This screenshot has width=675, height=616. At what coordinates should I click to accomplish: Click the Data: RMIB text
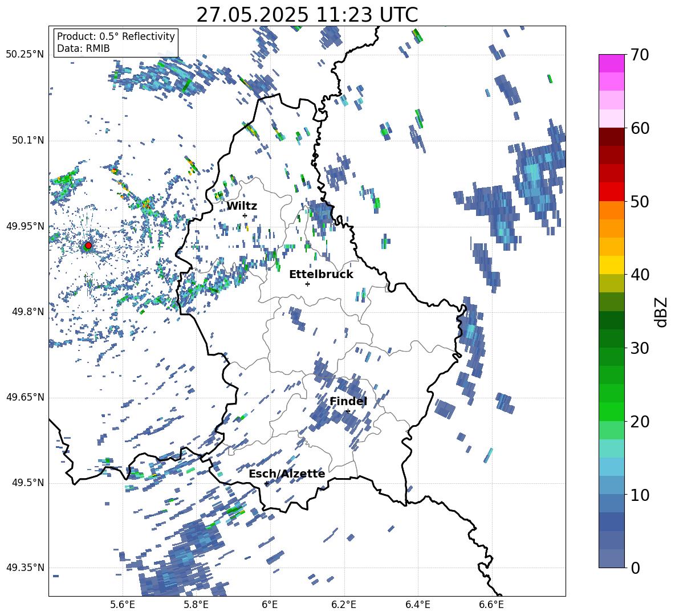coord(83,48)
